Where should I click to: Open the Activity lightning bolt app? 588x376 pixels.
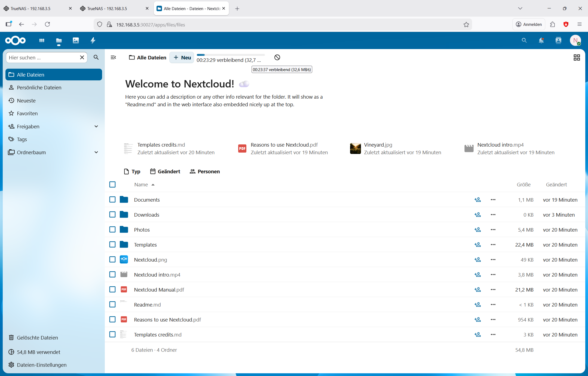[93, 41]
